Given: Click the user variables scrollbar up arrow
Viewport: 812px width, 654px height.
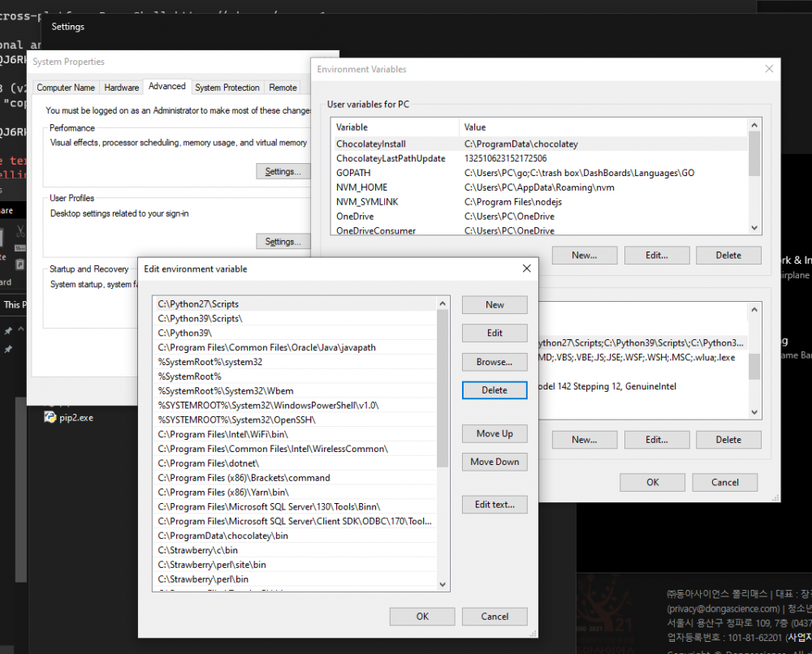Looking at the screenshot, I should tap(754, 125).
